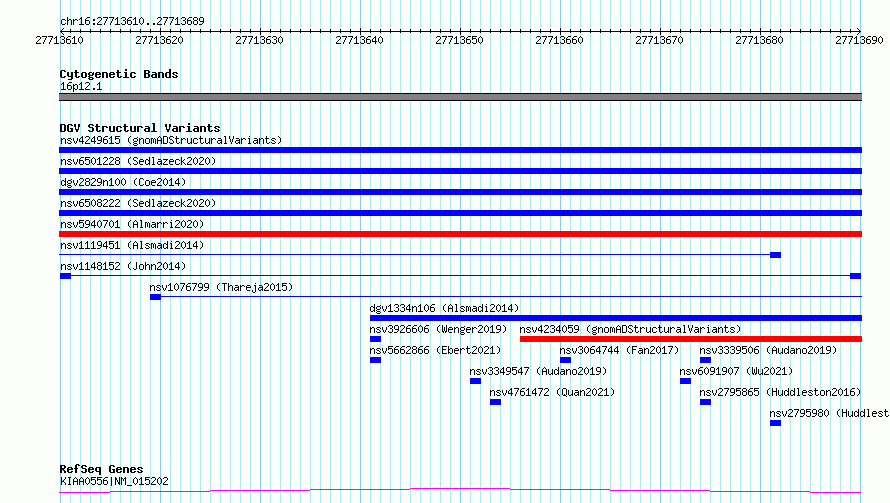
Task: Click the blue block under nsv2795865
Action: click(706, 402)
